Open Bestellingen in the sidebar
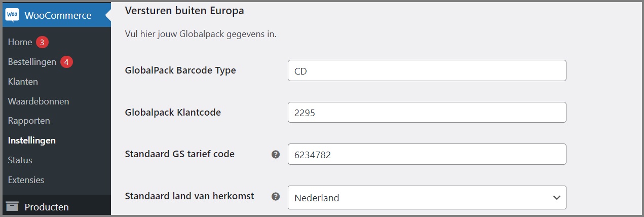 tap(32, 62)
